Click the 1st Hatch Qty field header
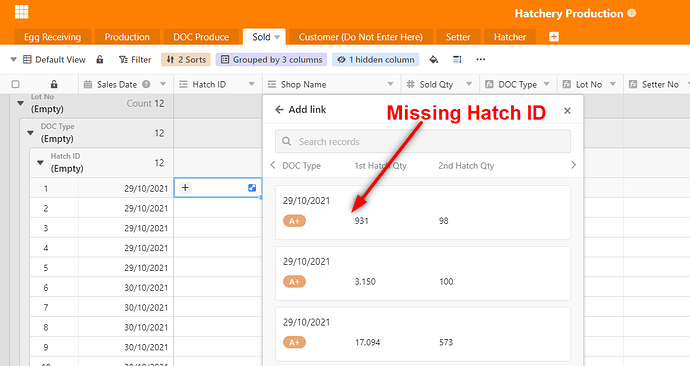The image size is (690, 366). [x=381, y=165]
